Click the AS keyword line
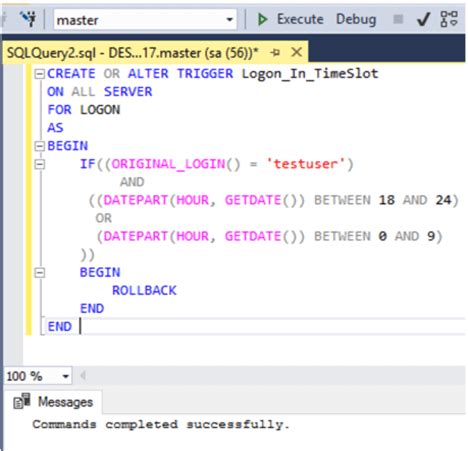The height and width of the screenshot is (451, 468). 55,128
